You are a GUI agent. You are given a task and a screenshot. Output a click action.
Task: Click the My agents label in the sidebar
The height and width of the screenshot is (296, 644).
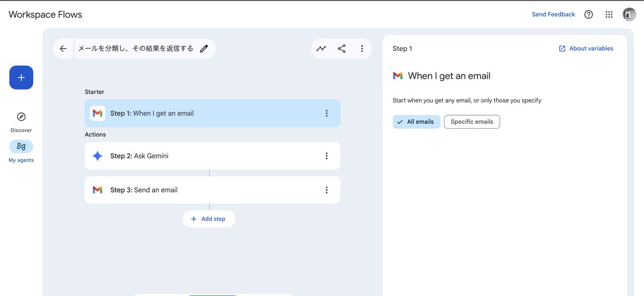pos(21,160)
